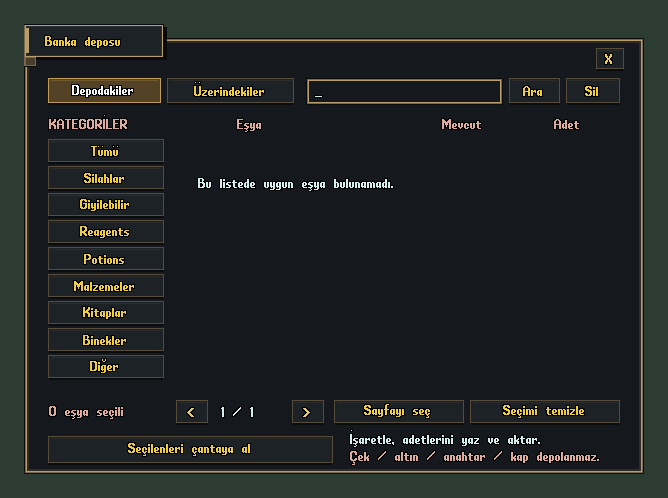Focus the item search input field
668x498 pixels.
404,91
